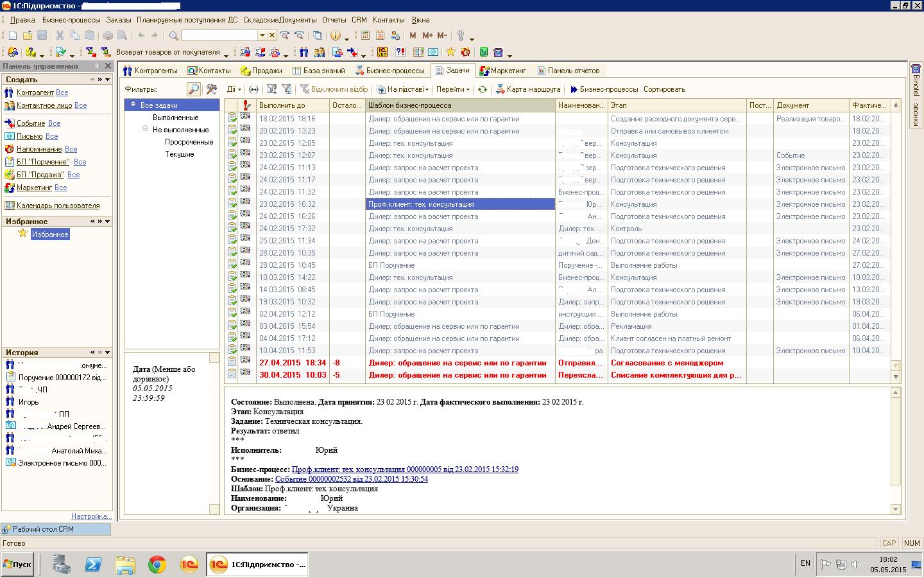The height and width of the screenshot is (578, 924).
Task: Open the Перейти dropdown
Action: 453,90
